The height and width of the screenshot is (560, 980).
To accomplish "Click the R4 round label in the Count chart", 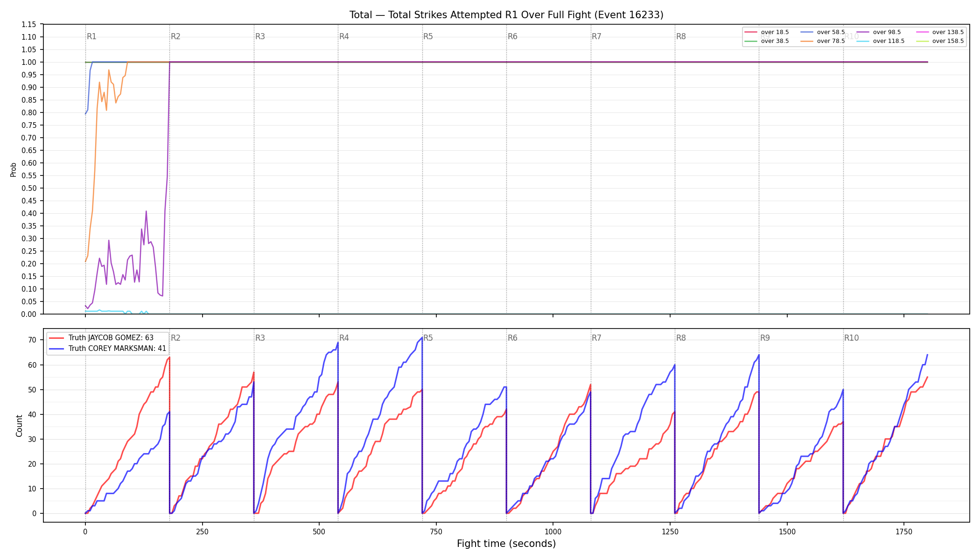I will point(344,338).
